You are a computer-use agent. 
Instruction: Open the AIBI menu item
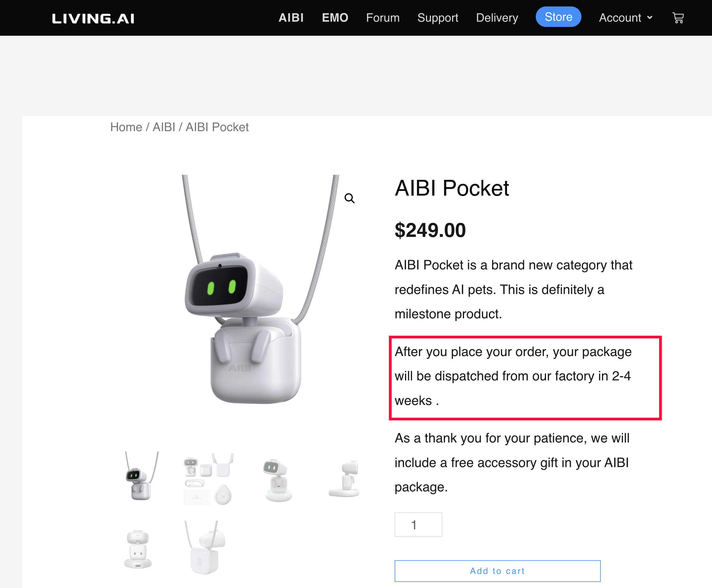(x=291, y=18)
